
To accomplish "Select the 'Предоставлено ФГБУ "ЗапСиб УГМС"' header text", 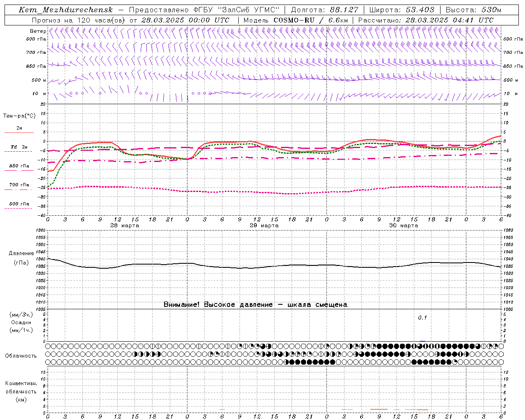I will [x=204, y=10].
